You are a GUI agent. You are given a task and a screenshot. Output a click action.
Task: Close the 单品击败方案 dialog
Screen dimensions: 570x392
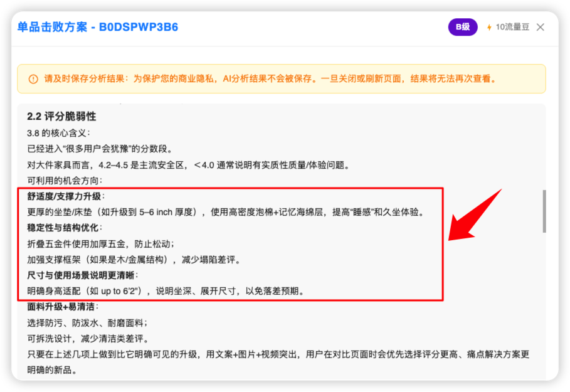[540, 27]
